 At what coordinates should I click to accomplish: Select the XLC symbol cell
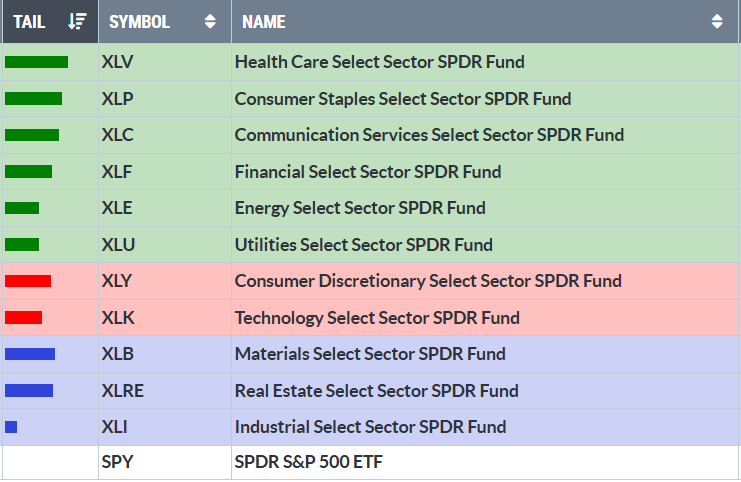pos(117,135)
